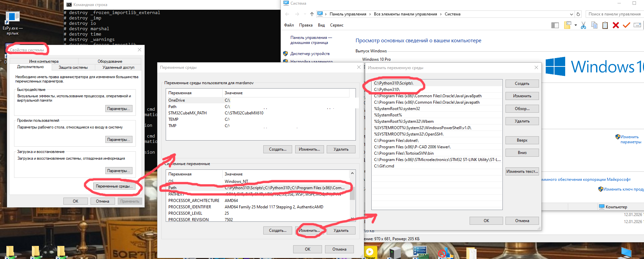Expand the address bar history dropdown
This screenshot has height=259, width=644.
572,14
